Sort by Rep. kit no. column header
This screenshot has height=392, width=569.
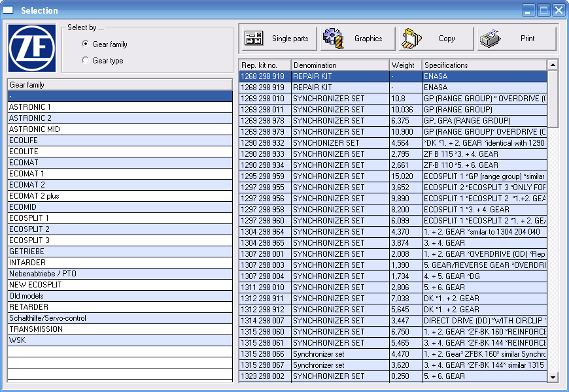pyautogui.click(x=265, y=65)
